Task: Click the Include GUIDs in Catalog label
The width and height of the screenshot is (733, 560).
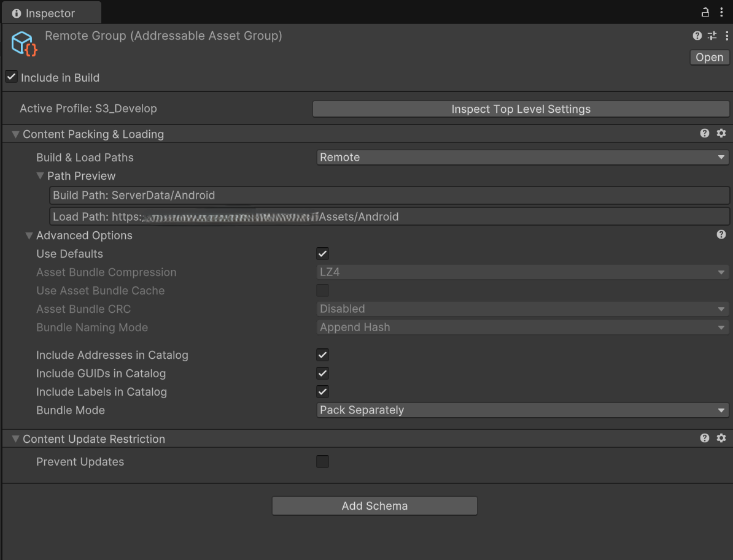Action: [101, 373]
